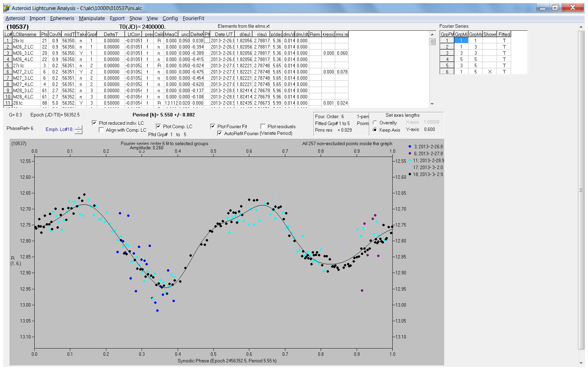The width and height of the screenshot is (588, 370).
Task: Open the Import menu
Action: [37, 18]
